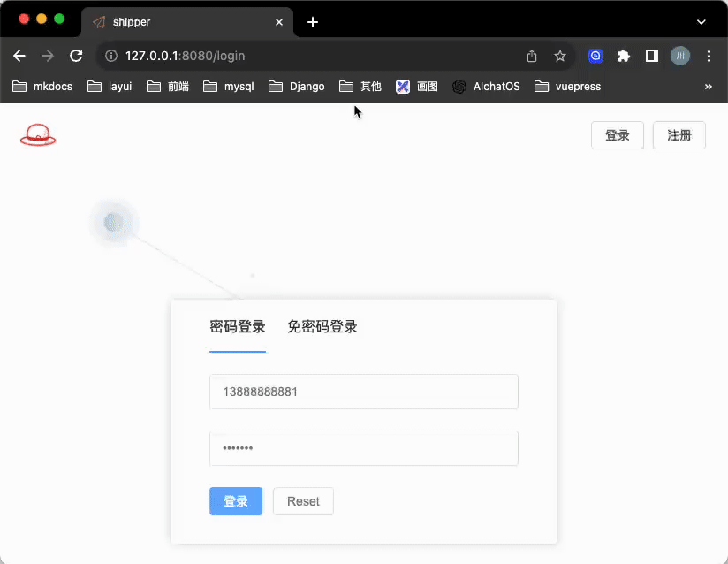Click into the password input field
The image size is (728, 564).
(363, 448)
